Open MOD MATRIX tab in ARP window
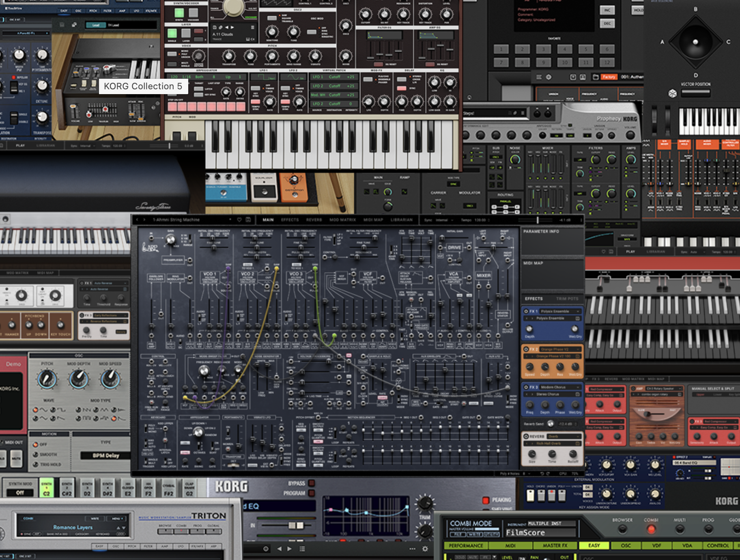The width and height of the screenshot is (740, 560). [x=342, y=220]
